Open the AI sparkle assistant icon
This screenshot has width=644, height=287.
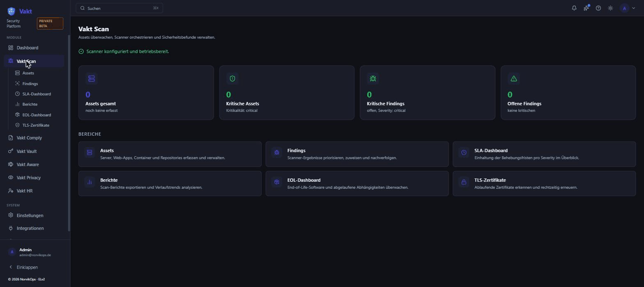(x=586, y=8)
